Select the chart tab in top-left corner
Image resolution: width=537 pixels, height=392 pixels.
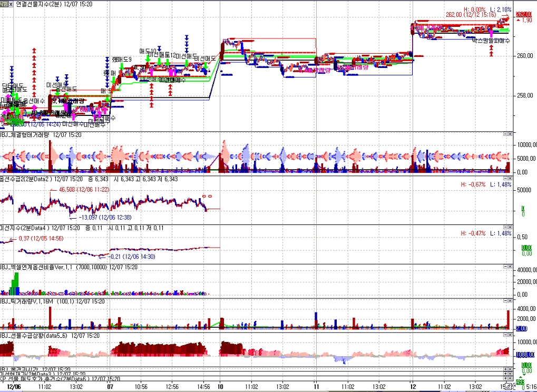4,4
